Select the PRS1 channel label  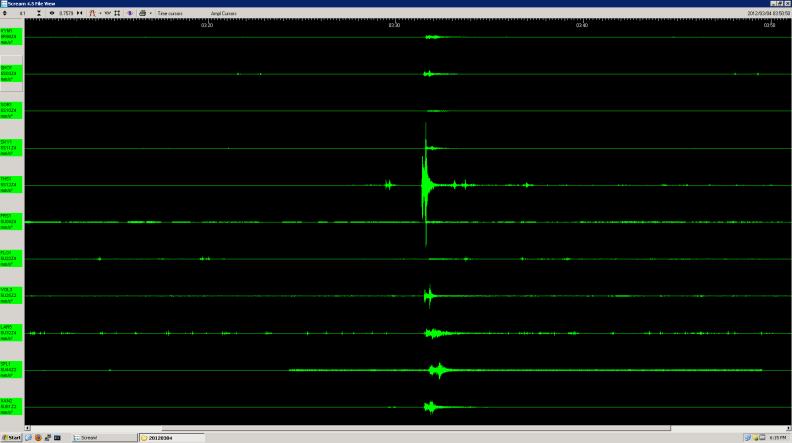click(11, 222)
